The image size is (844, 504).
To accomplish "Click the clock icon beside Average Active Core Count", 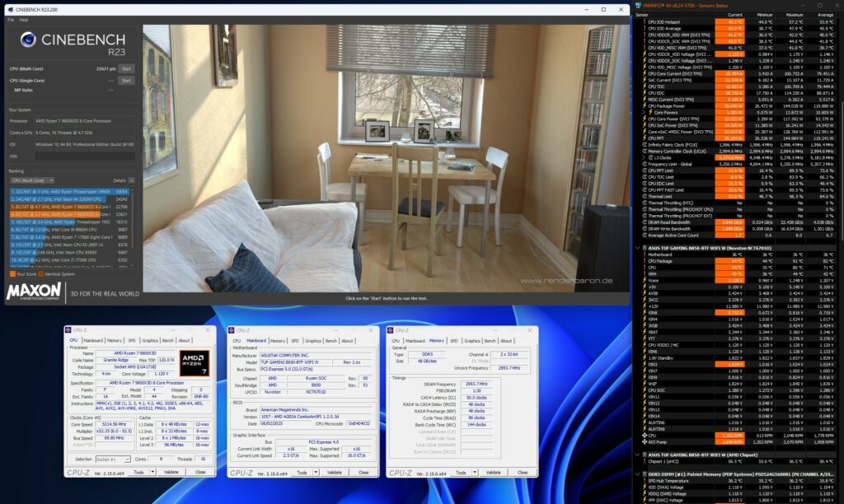I will tap(645, 235).
